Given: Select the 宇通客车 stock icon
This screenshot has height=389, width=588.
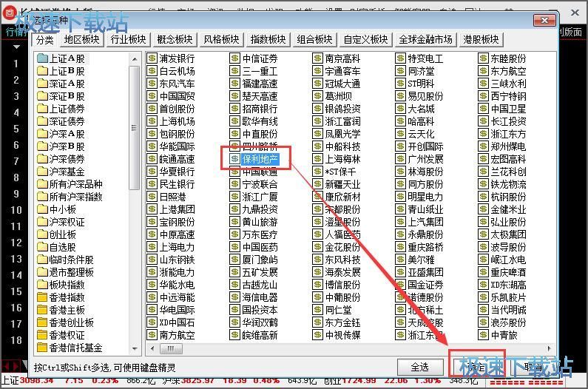Looking at the screenshot, I should pos(317,71).
